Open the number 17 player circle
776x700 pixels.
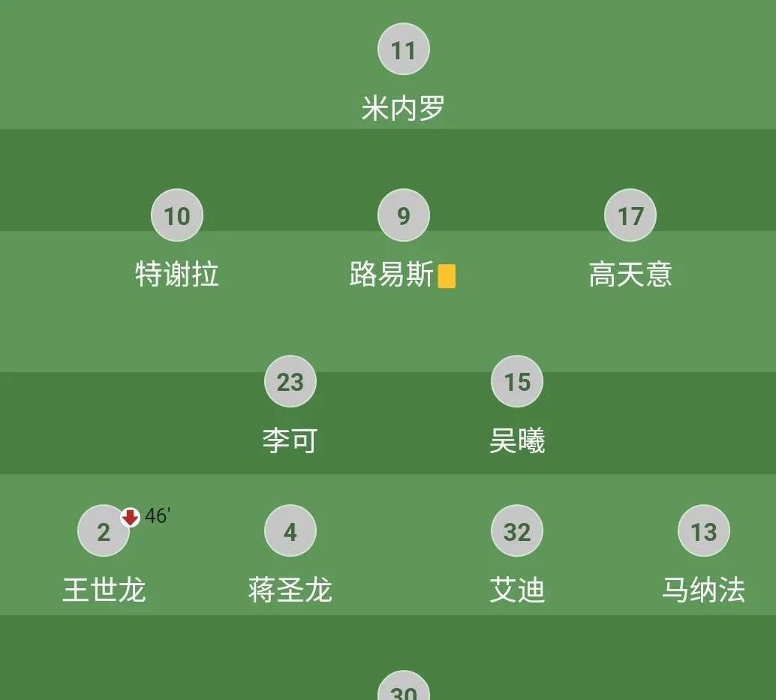pos(630,215)
